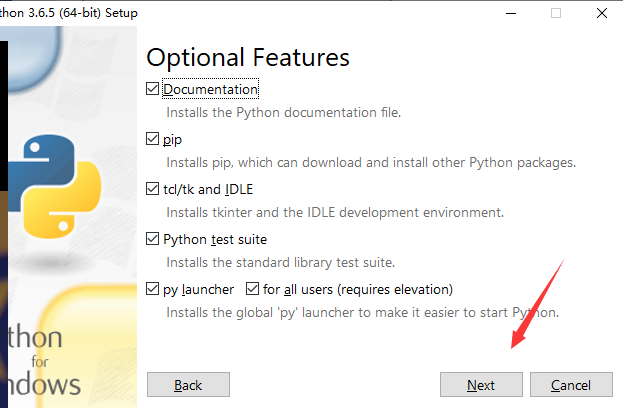Image resolution: width=623 pixels, height=408 pixels.
Task: Uncheck for all users (requires elevation)
Action: [252, 289]
